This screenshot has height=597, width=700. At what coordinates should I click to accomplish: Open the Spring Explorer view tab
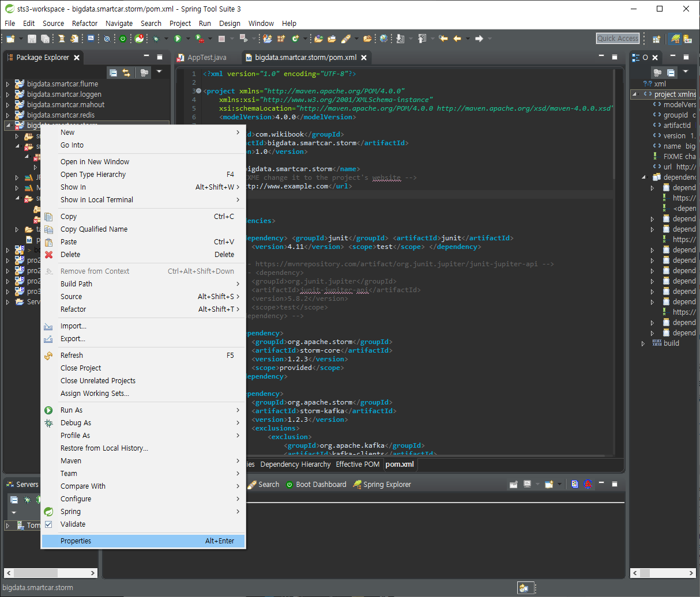(x=382, y=485)
